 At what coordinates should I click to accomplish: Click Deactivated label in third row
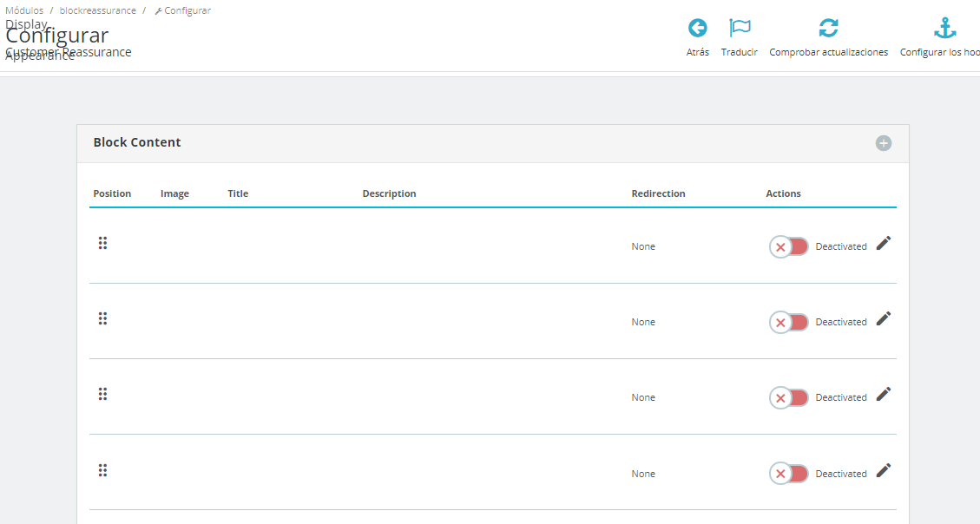click(x=840, y=398)
